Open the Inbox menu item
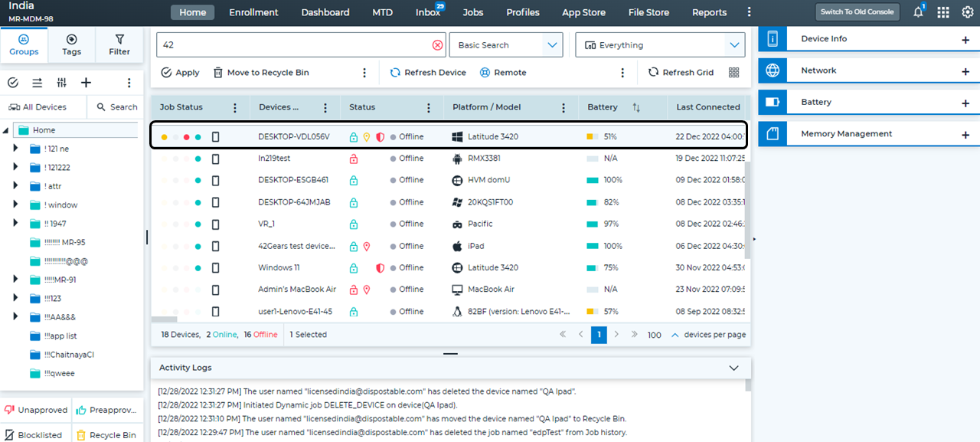 (428, 12)
